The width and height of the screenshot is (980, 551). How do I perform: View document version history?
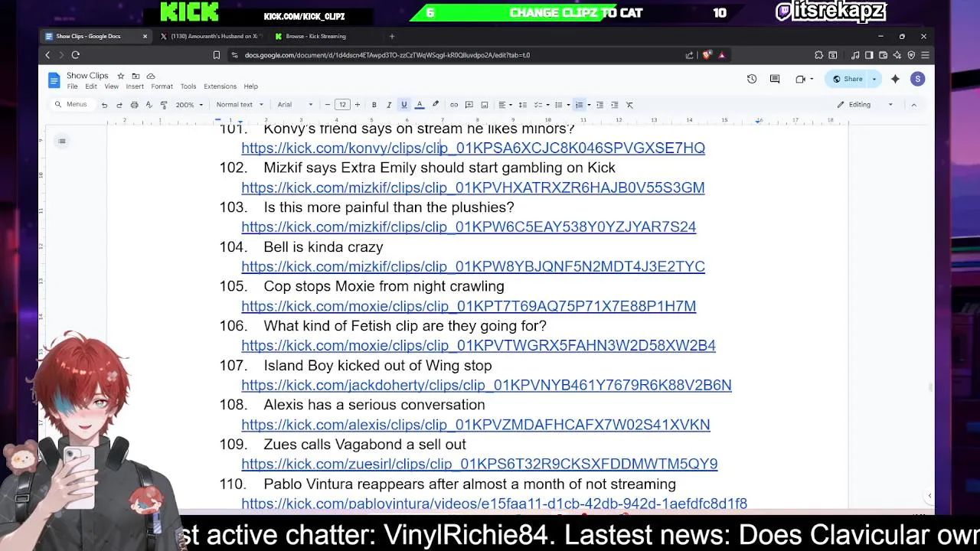752,79
